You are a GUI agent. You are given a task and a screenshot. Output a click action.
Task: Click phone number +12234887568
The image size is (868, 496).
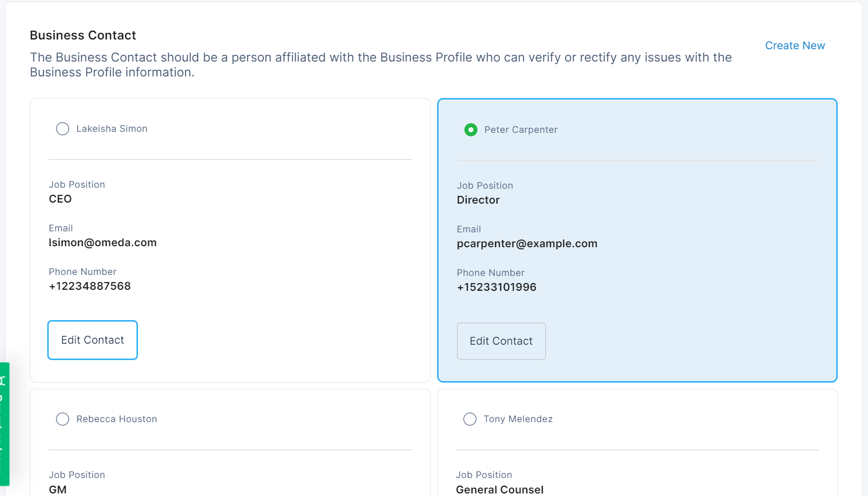click(x=90, y=286)
